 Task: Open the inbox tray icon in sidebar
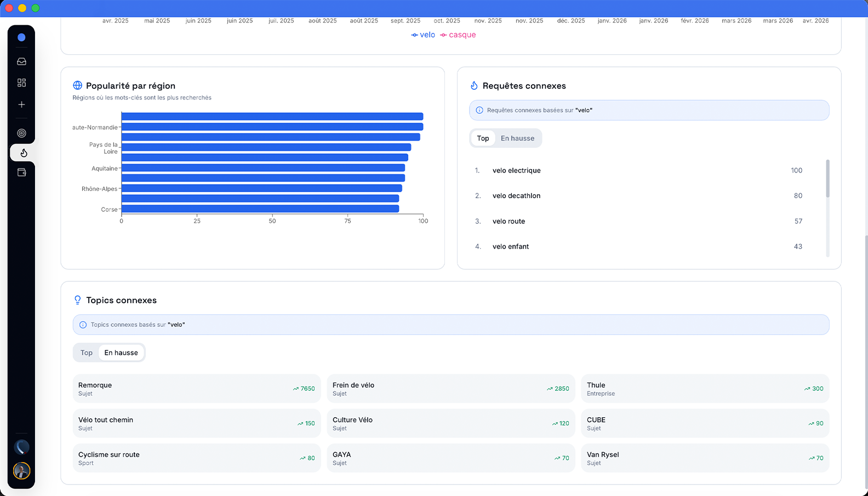(x=21, y=62)
